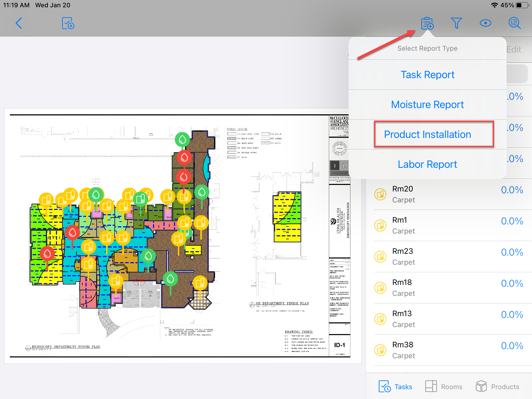
Task: Tap the create report clipboard icon
Action: pyautogui.click(x=427, y=23)
